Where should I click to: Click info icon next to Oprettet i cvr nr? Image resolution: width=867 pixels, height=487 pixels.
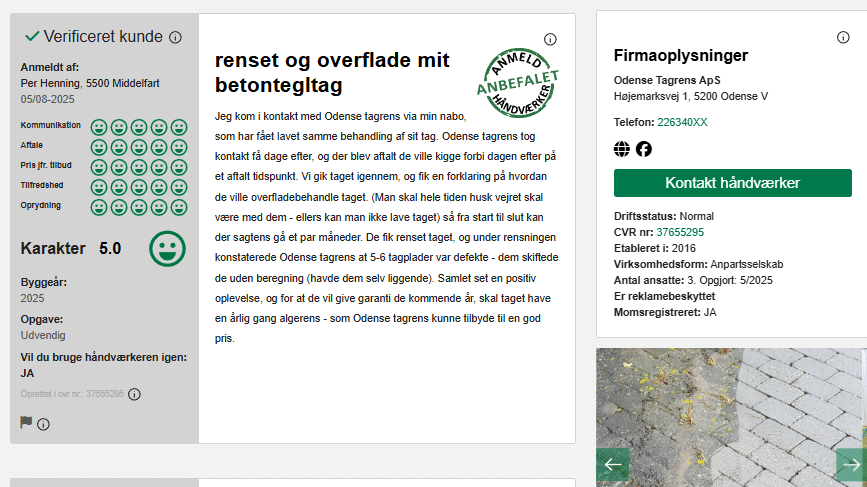(x=135, y=394)
